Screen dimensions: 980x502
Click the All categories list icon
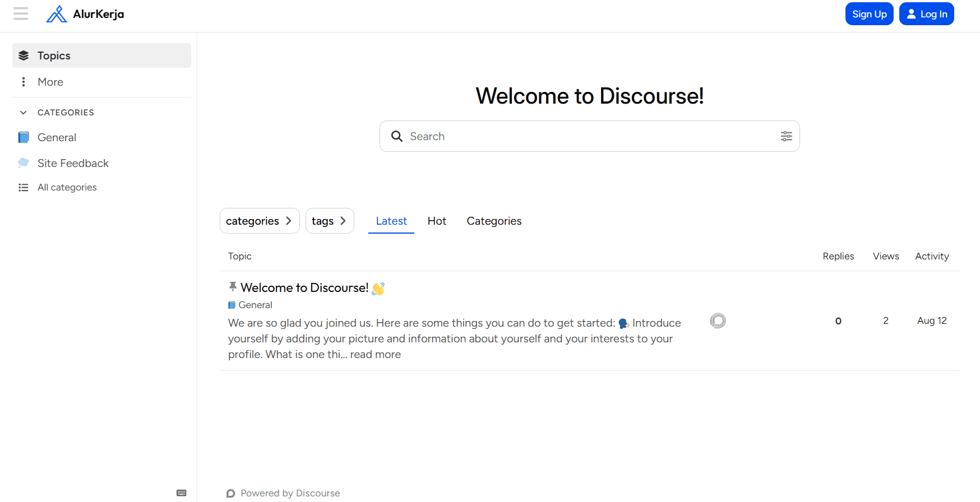24,188
